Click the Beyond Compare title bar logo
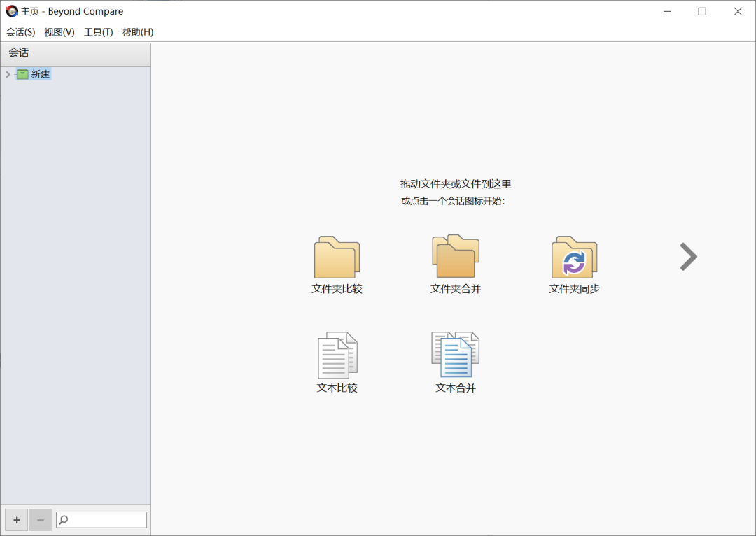Viewport: 756px width, 536px height. click(12, 11)
